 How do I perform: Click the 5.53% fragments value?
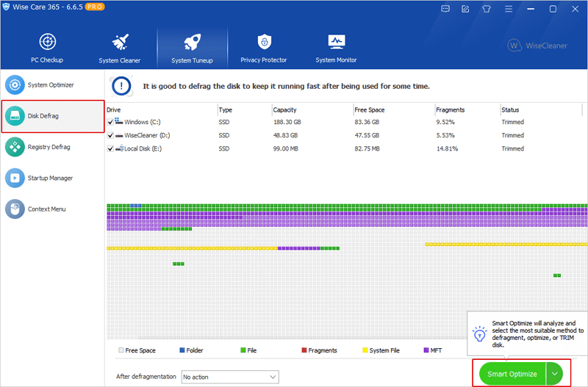[445, 136]
